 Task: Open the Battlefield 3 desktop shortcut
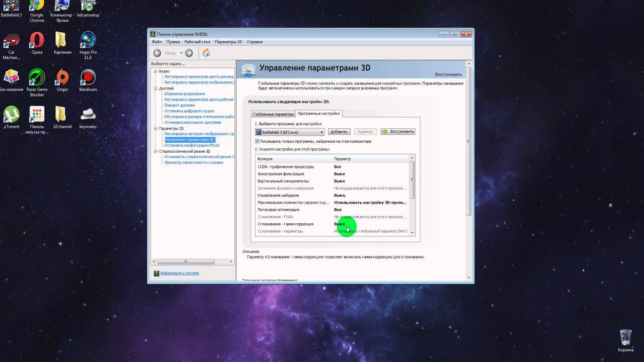click(x=11, y=9)
